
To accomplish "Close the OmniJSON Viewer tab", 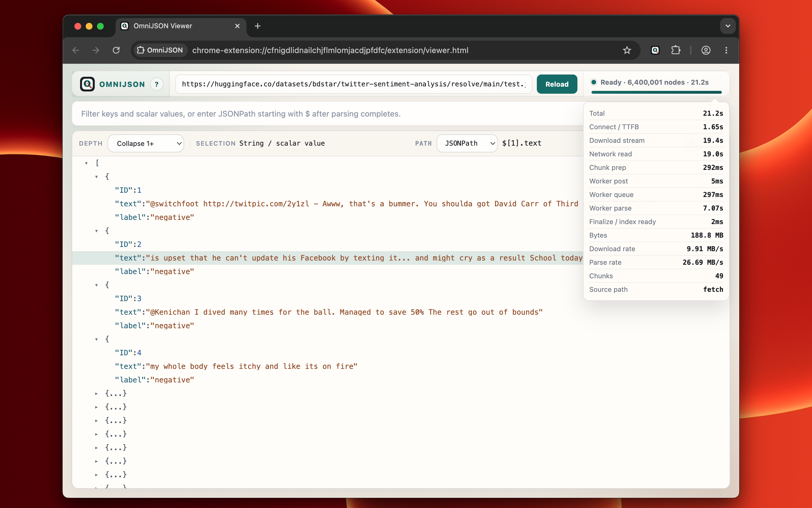I will (237, 26).
